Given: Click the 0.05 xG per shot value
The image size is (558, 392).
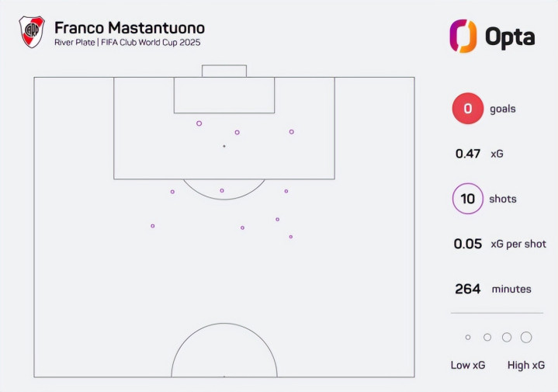Looking at the screenshot, I should click(x=468, y=244).
